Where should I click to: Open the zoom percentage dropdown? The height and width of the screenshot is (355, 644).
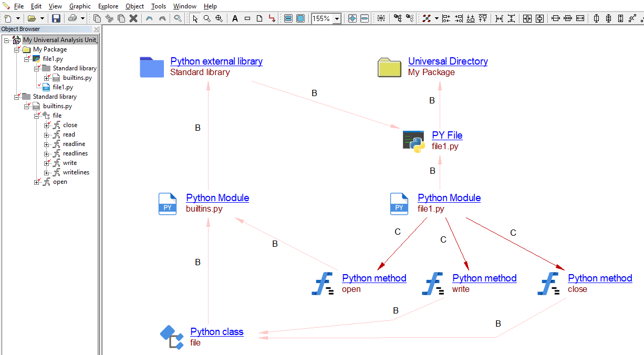[x=337, y=18]
